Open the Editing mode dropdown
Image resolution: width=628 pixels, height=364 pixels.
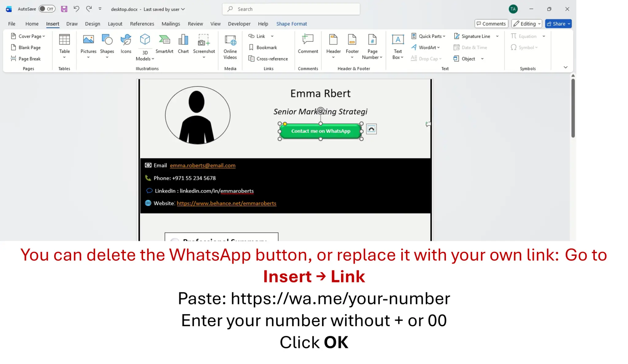coord(527,24)
